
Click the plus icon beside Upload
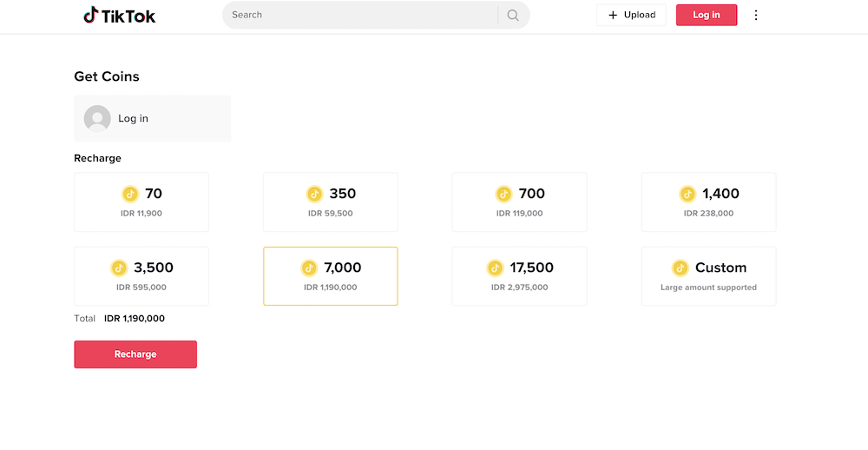[613, 15]
